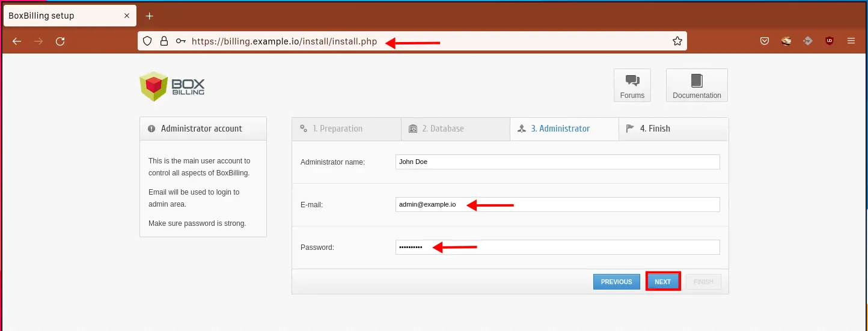Bookmark this page with star icon

[x=677, y=41]
